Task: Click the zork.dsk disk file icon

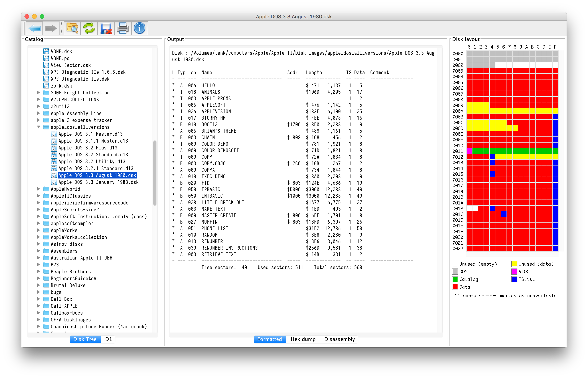Action: [46, 86]
